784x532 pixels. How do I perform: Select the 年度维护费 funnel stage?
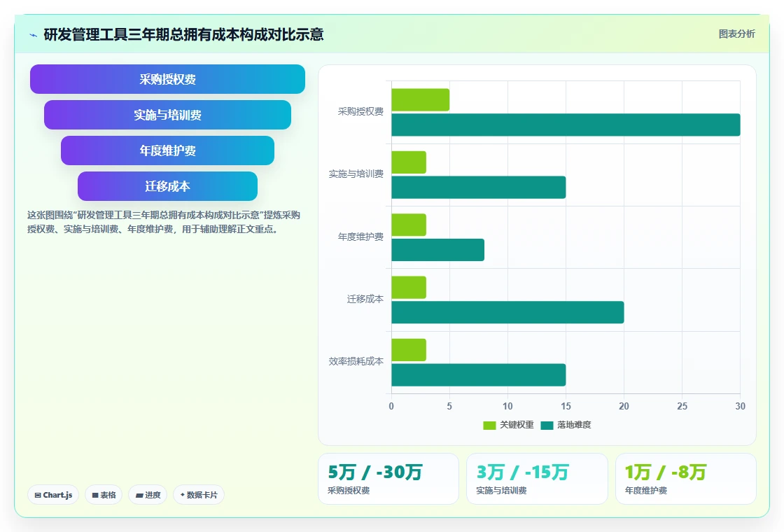[167, 150]
